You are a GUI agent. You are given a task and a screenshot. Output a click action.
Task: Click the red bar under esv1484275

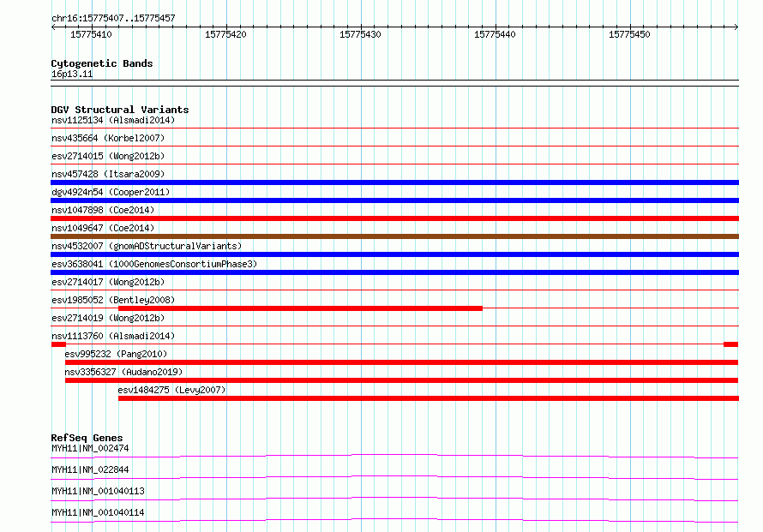(x=428, y=398)
